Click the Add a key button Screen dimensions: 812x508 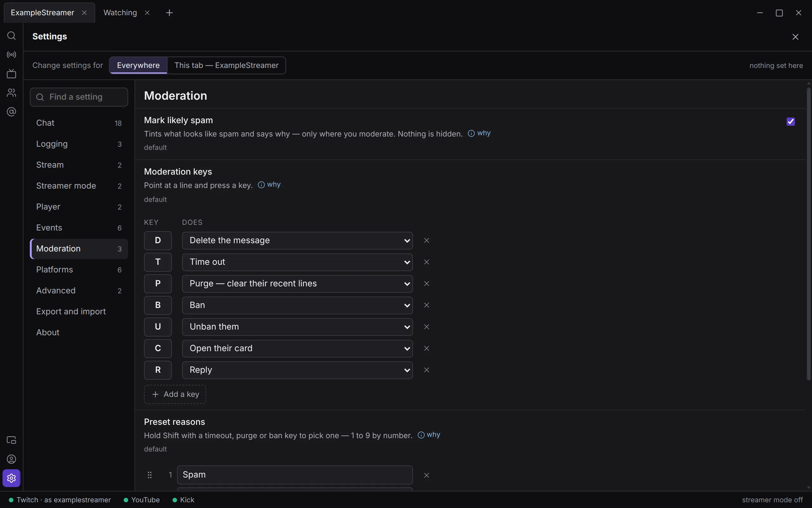[x=175, y=394]
